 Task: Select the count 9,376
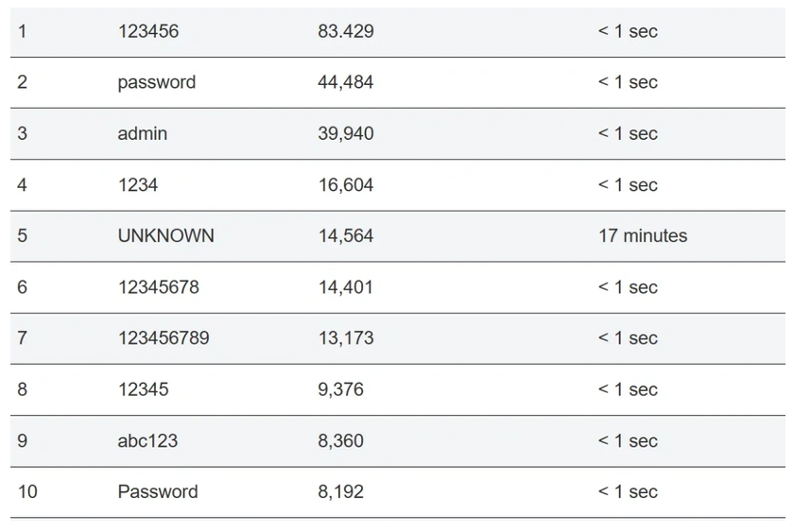pos(340,389)
